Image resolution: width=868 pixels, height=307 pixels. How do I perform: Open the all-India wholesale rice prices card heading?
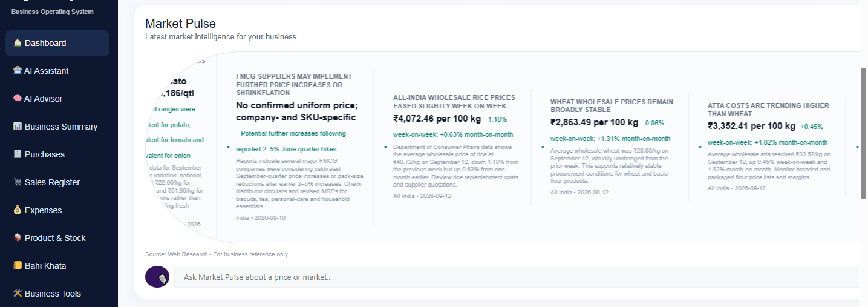coord(454,101)
